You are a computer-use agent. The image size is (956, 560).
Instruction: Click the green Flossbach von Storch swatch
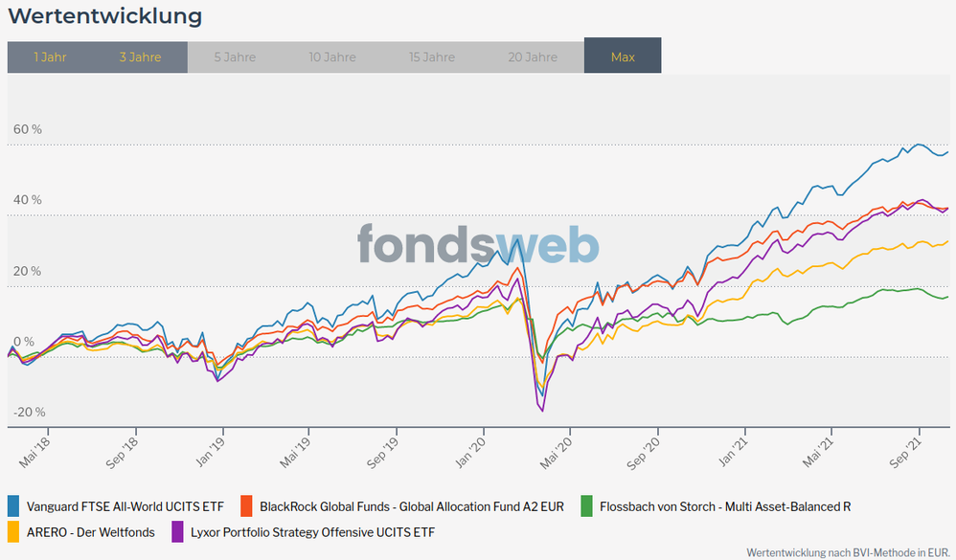587,506
